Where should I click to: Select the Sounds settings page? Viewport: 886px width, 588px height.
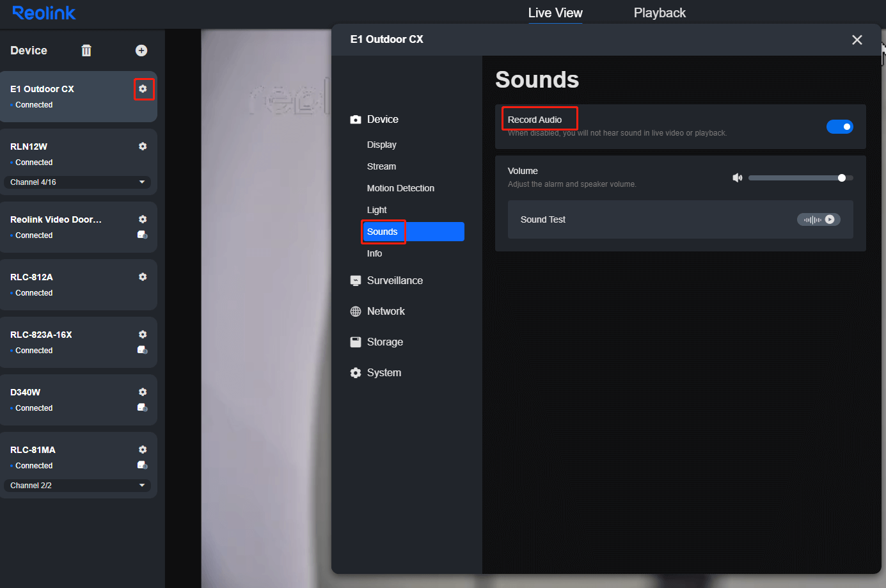pyautogui.click(x=413, y=232)
